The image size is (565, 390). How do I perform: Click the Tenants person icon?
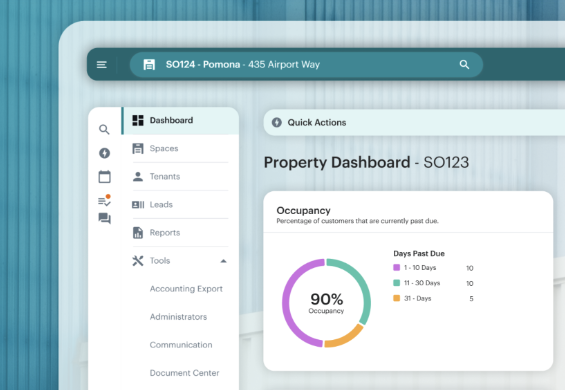click(x=138, y=177)
